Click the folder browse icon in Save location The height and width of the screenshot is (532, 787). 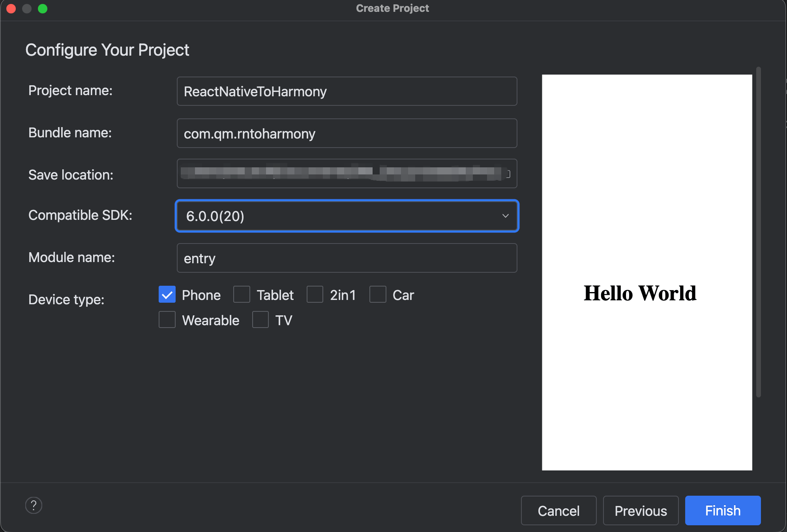(508, 174)
